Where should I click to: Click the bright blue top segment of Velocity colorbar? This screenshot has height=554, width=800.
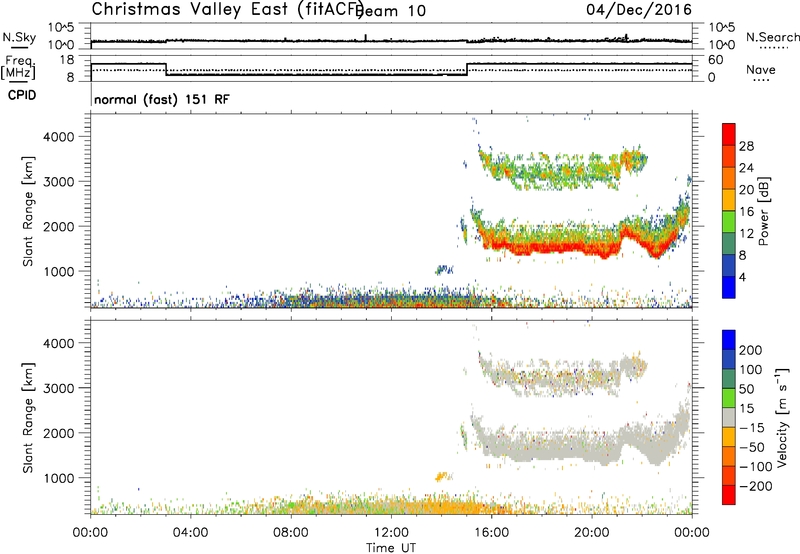(729, 340)
